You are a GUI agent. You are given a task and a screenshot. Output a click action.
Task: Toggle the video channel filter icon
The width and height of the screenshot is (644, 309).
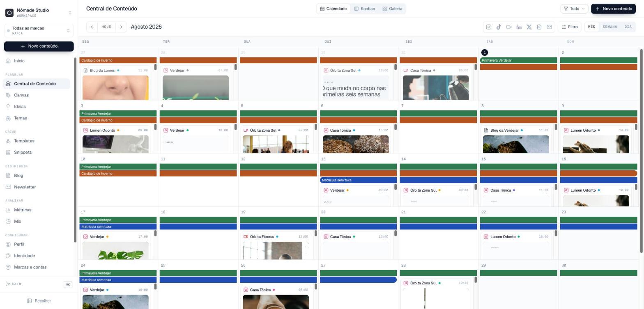coord(509,27)
